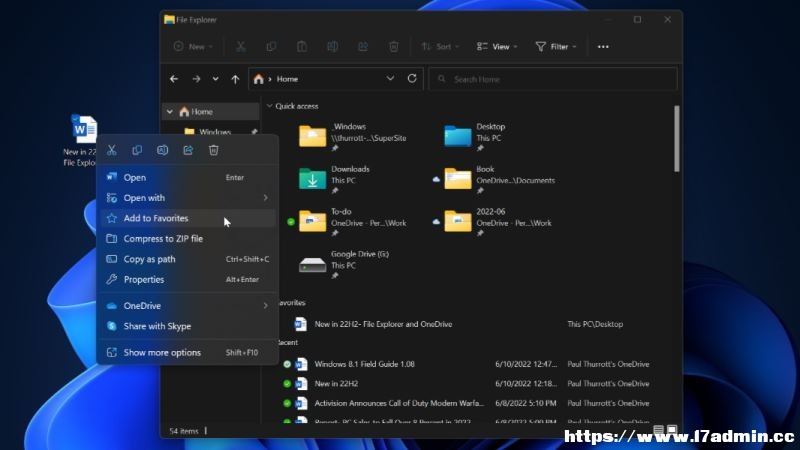Choose Open from the context menu
Viewport: 800px width, 450px height.
click(187, 178)
